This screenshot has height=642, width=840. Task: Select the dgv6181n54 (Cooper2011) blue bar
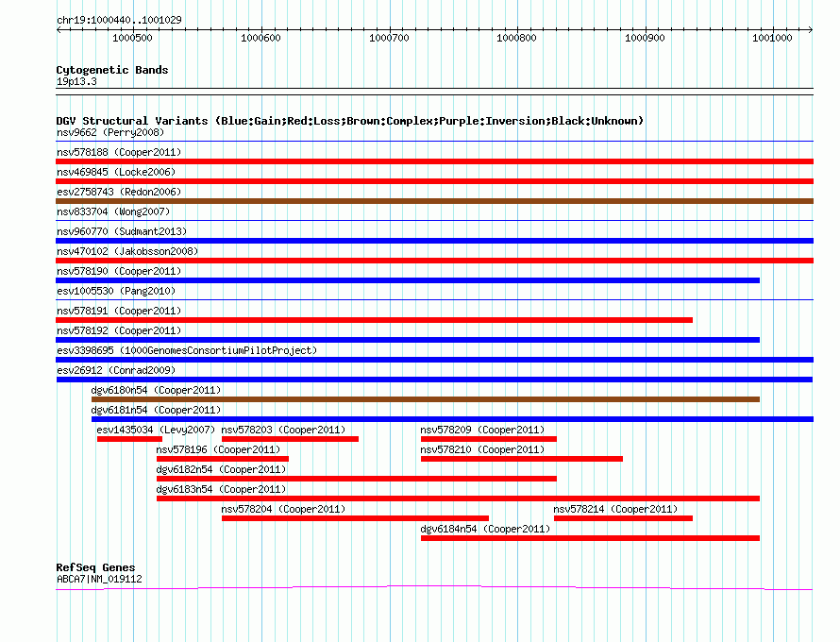click(x=453, y=419)
